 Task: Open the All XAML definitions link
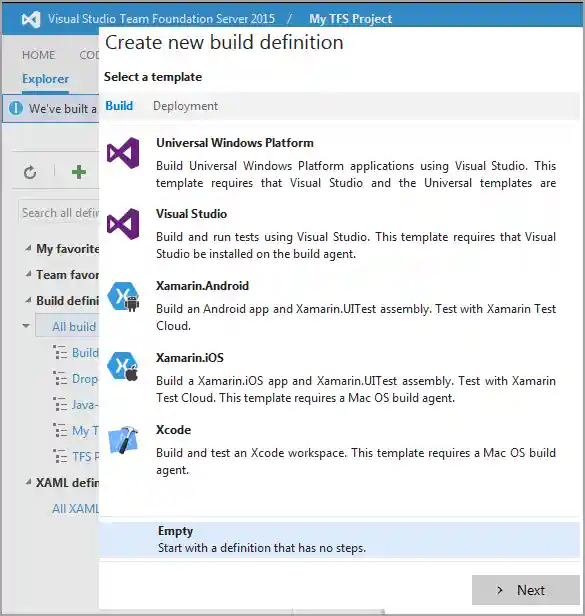pos(75,509)
